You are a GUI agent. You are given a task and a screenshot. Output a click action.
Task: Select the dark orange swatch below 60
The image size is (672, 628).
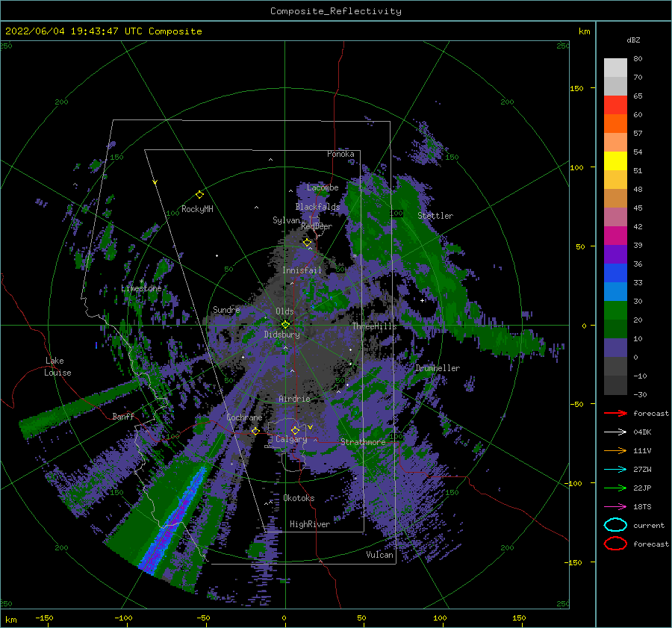615,123
